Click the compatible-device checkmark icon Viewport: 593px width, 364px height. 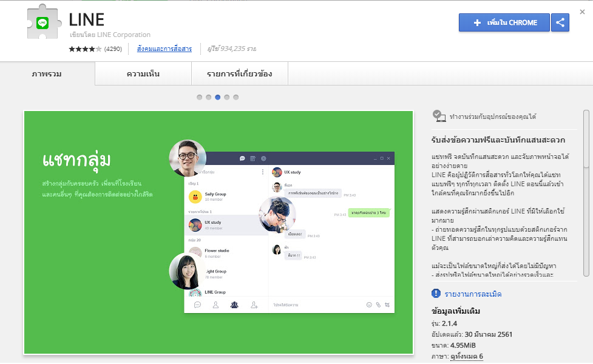click(x=439, y=116)
